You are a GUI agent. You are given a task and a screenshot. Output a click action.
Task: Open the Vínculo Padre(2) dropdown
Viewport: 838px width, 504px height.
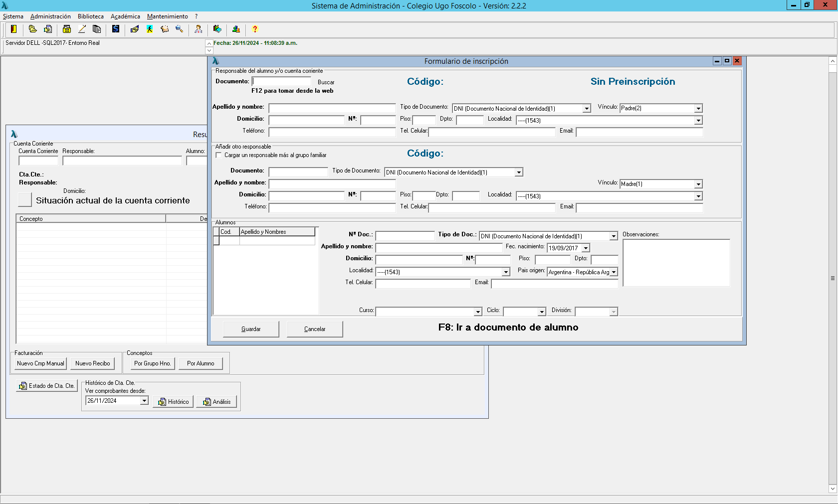point(698,108)
